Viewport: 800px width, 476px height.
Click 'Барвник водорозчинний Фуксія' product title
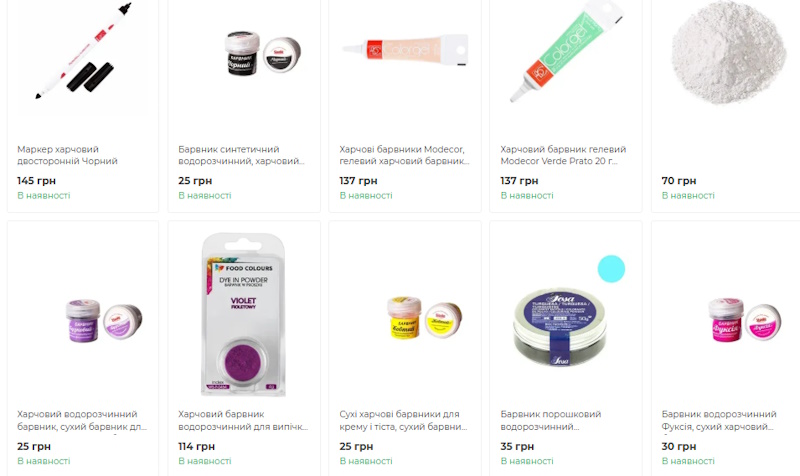point(719,420)
